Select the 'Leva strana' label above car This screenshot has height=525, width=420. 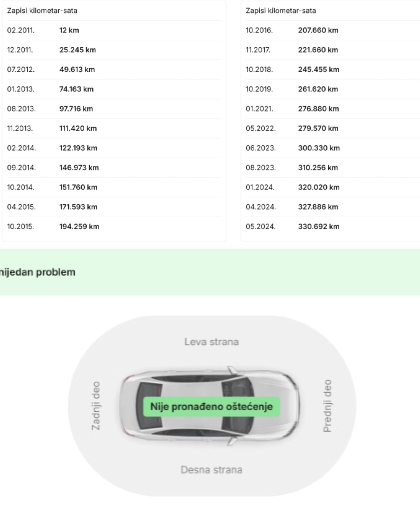coord(211,342)
